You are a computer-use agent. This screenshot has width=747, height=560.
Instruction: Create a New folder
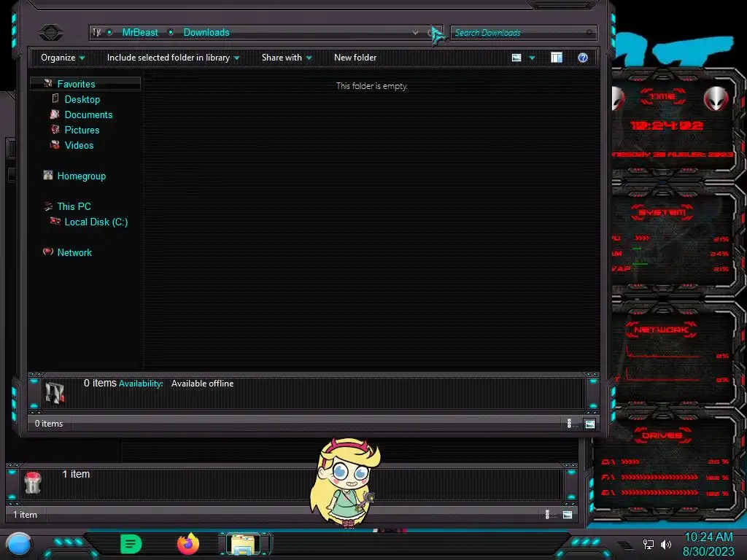pyautogui.click(x=355, y=58)
